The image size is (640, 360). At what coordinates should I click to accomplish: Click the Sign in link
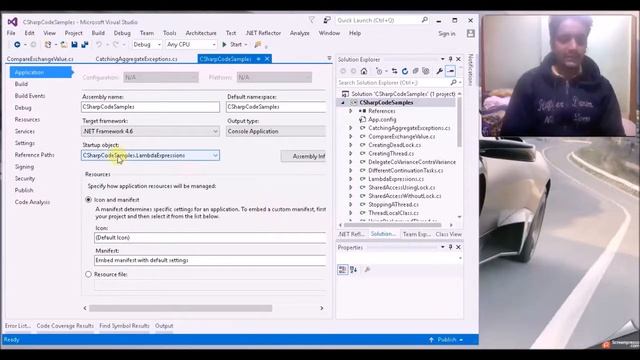tap(447, 34)
